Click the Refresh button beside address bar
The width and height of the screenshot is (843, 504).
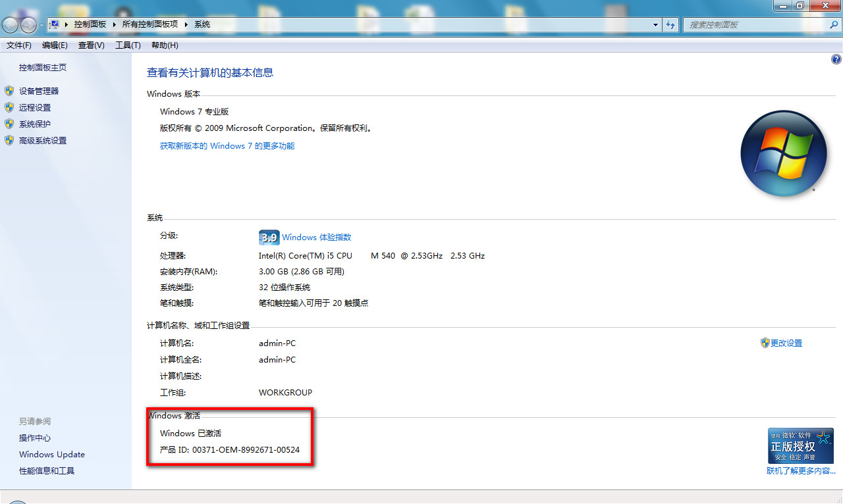(x=670, y=25)
